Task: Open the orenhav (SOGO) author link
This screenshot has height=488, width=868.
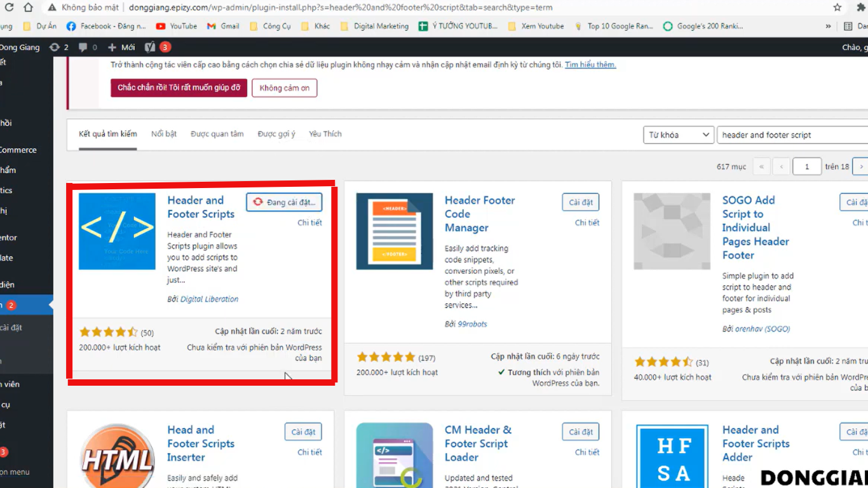Action: click(x=763, y=329)
